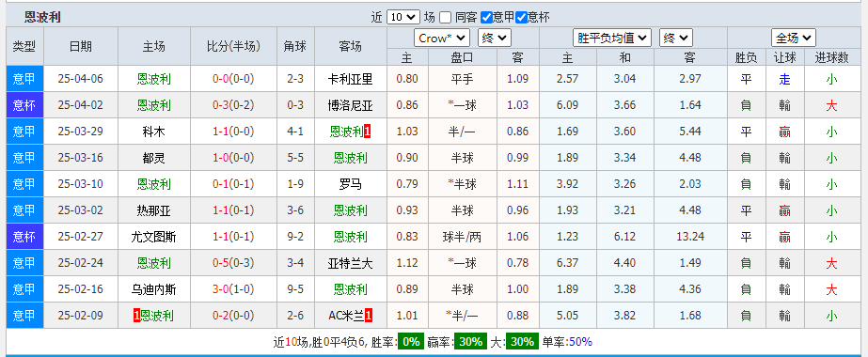Click the red card marker on 25-02-09 home side

point(136,316)
